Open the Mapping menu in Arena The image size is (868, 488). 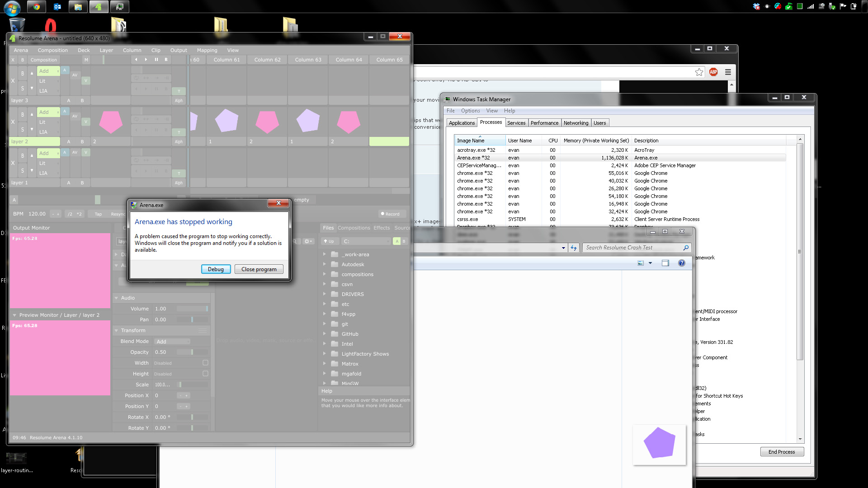coord(207,50)
